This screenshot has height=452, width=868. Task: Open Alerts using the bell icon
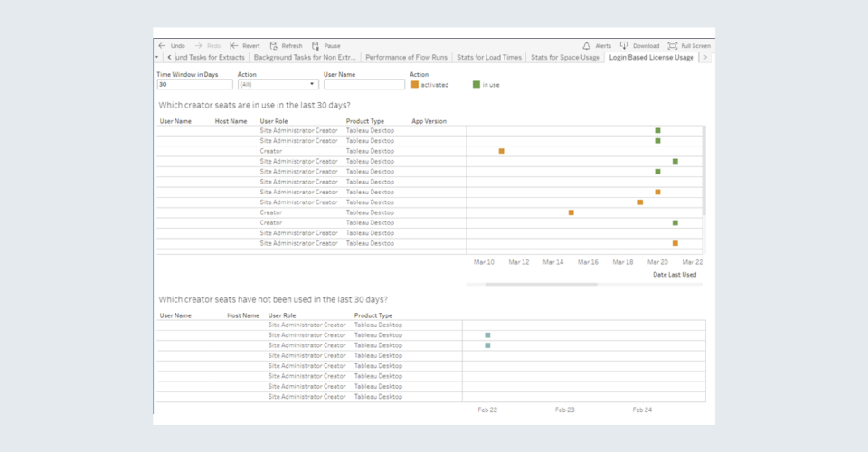(586, 45)
